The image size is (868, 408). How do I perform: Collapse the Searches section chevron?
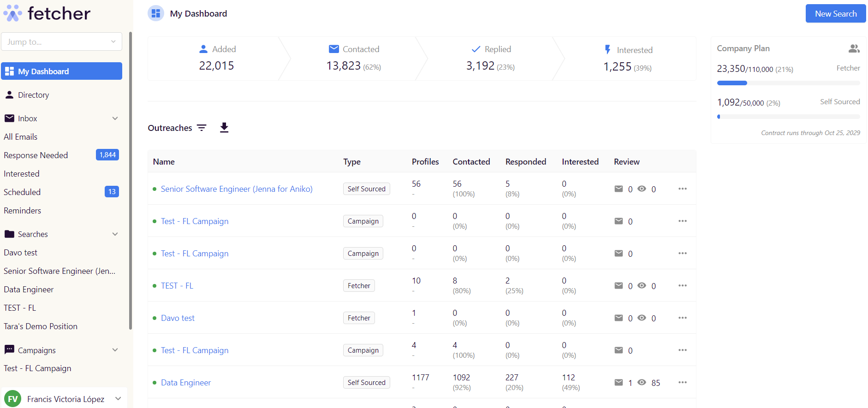pyautogui.click(x=115, y=234)
